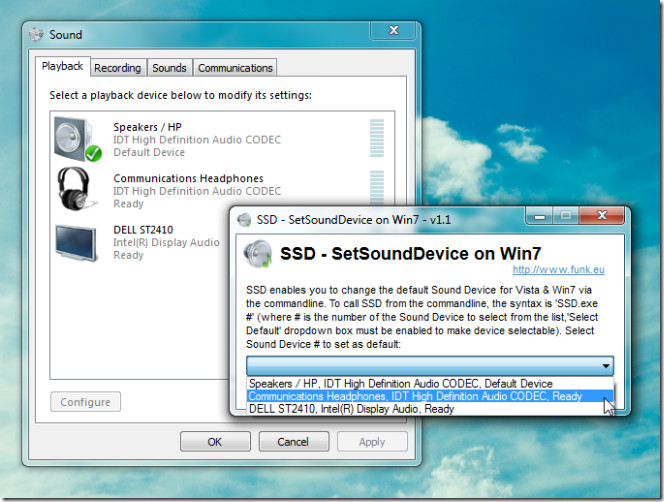664x502 pixels.
Task: Click the large SSD speaker logo icon
Action: point(258,253)
